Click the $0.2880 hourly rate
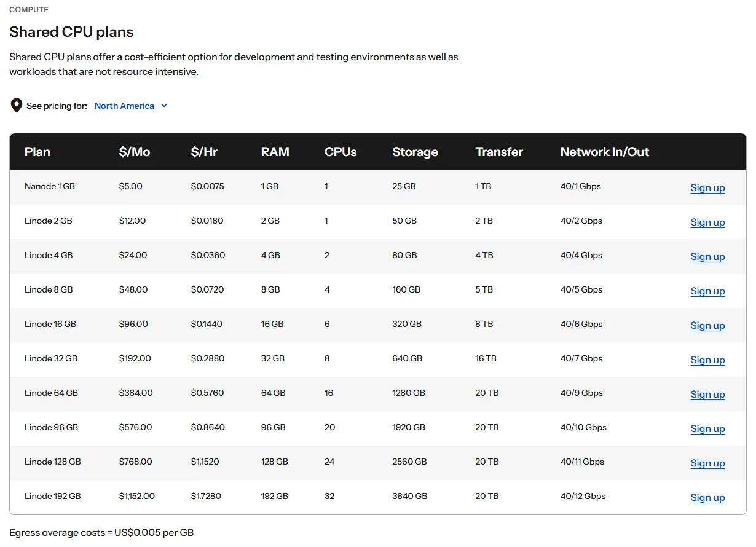 (x=208, y=358)
